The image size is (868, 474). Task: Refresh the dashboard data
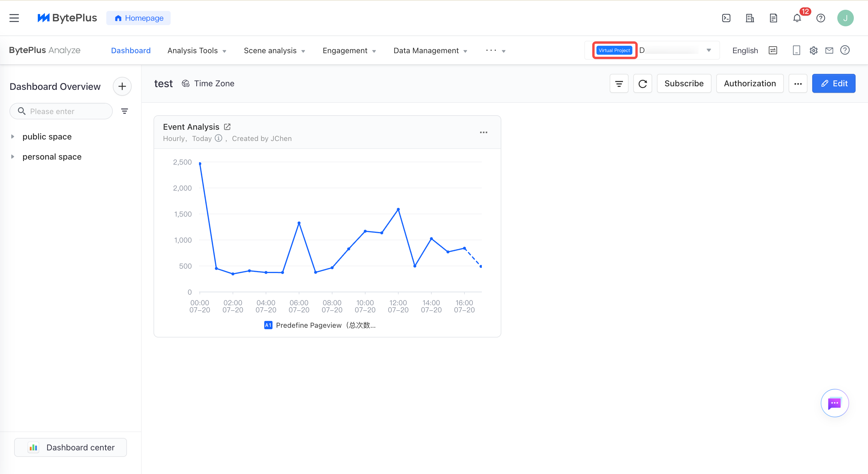[x=642, y=83]
